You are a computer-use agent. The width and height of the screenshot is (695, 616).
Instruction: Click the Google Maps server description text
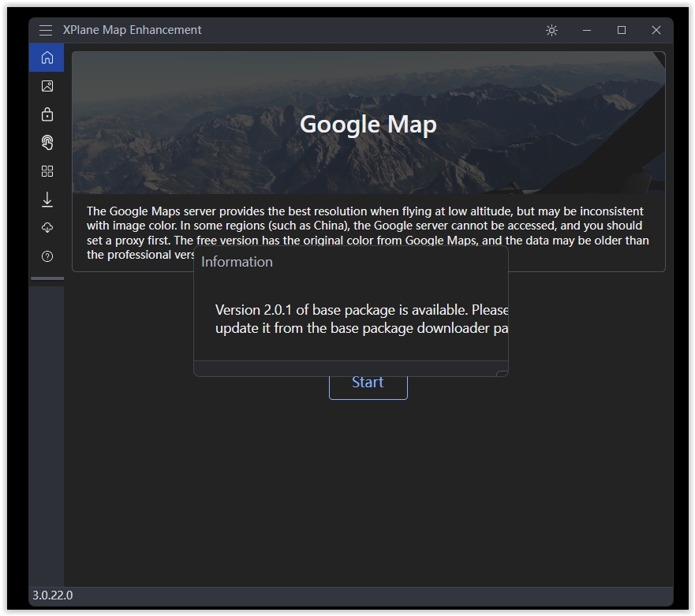click(368, 226)
